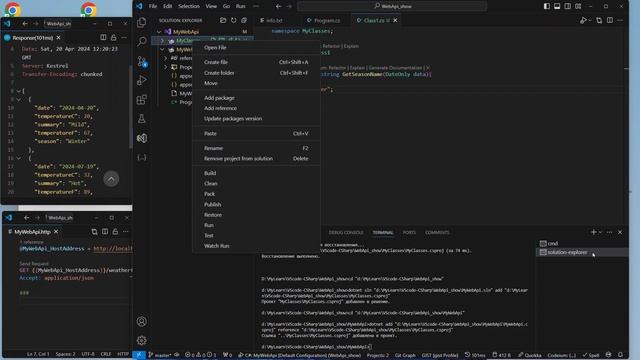
Task: Collapse JSON fold arrow at line 16
Action: click(x=18, y=158)
